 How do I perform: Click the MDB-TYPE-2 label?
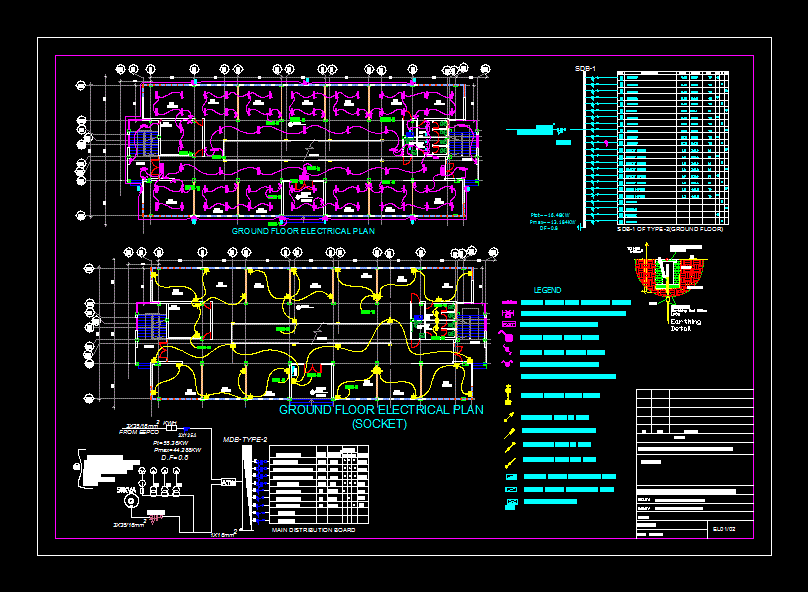(245, 439)
